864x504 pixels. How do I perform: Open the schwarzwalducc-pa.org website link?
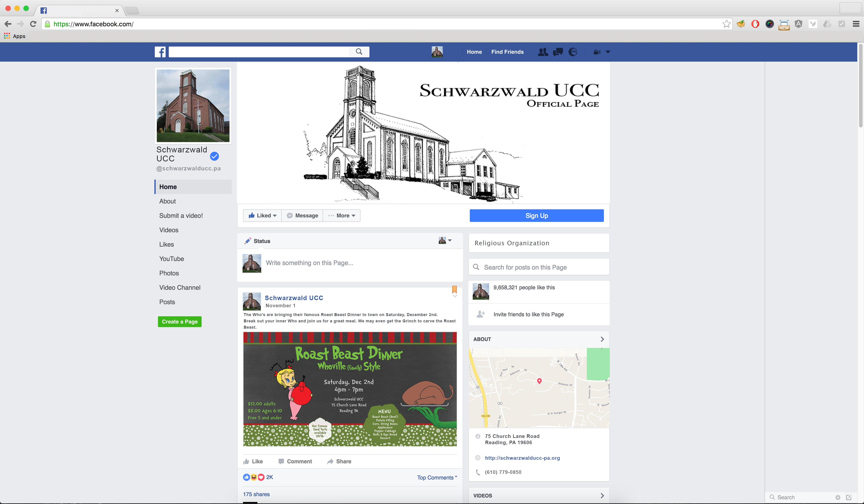(522, 458)
